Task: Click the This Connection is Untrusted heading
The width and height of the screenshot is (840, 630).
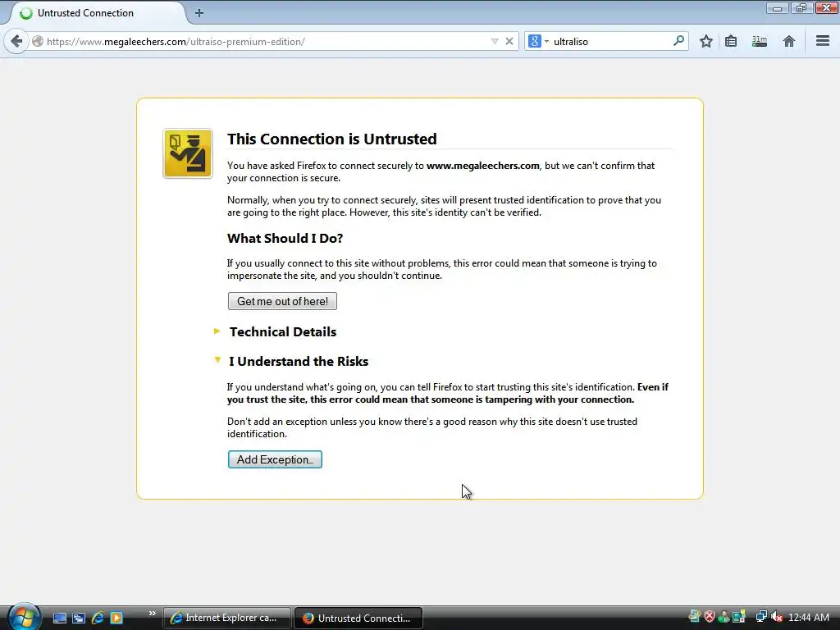Action: click(x=332, y=139)
